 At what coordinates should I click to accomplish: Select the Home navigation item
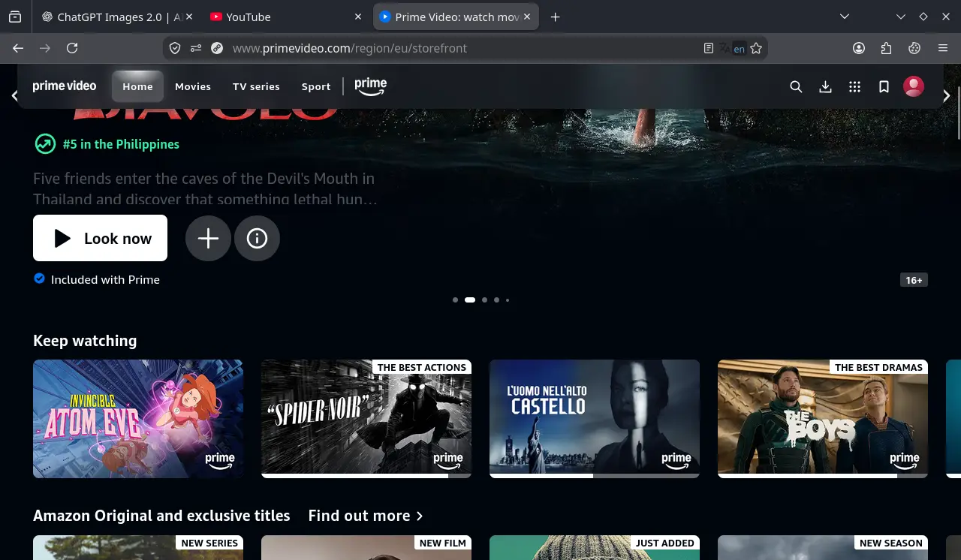[x=137, y=86]
